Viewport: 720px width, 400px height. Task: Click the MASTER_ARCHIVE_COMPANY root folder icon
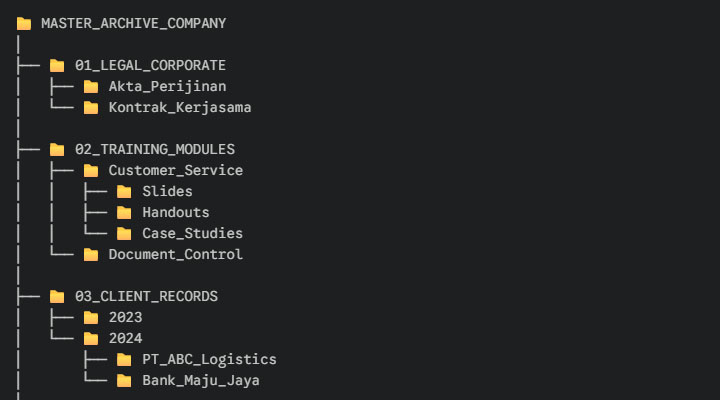(x=24, y=23)
